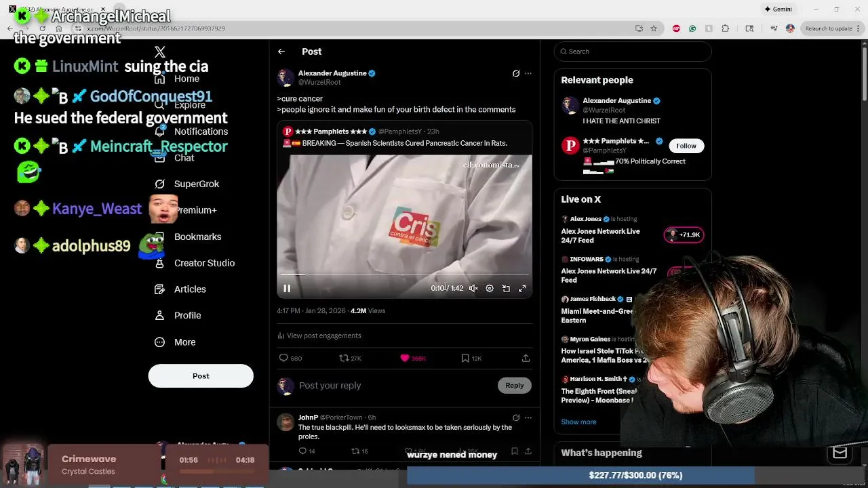The height and width of the screenshot is (488, 868).
Task: Share the main post via share icon
Action: (526, 358)
